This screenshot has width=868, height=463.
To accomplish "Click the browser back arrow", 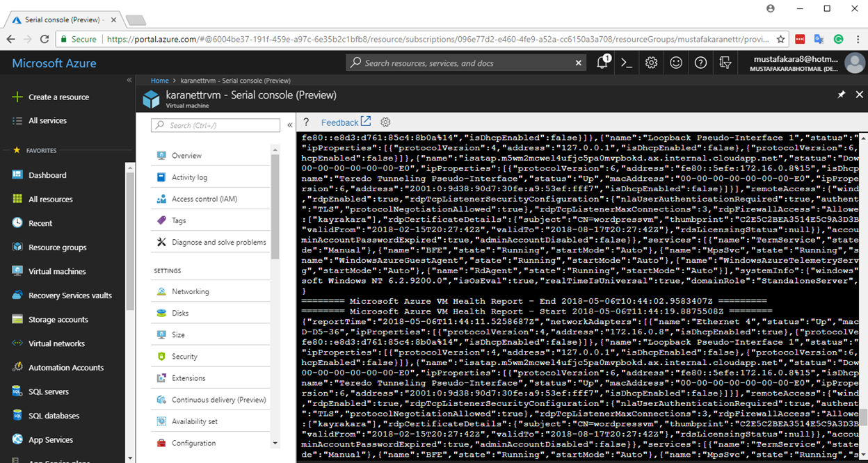I will click(10, 40).
